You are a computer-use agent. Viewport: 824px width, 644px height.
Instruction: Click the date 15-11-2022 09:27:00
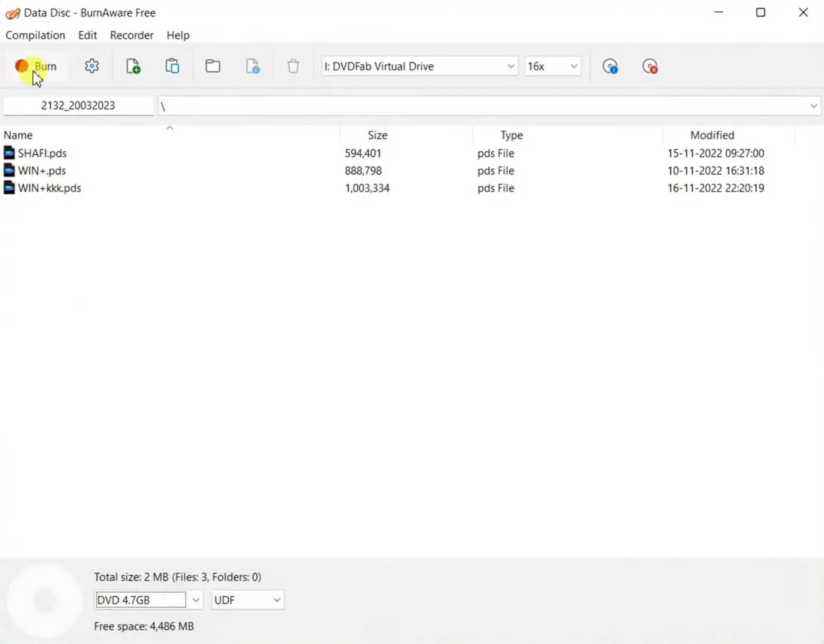pos(716,153)
